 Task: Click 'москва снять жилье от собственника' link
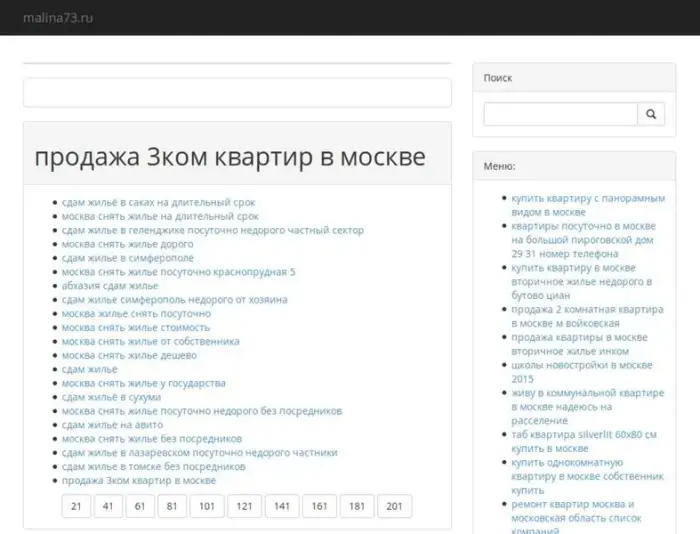pyautogui.click(x=150, y=341)
